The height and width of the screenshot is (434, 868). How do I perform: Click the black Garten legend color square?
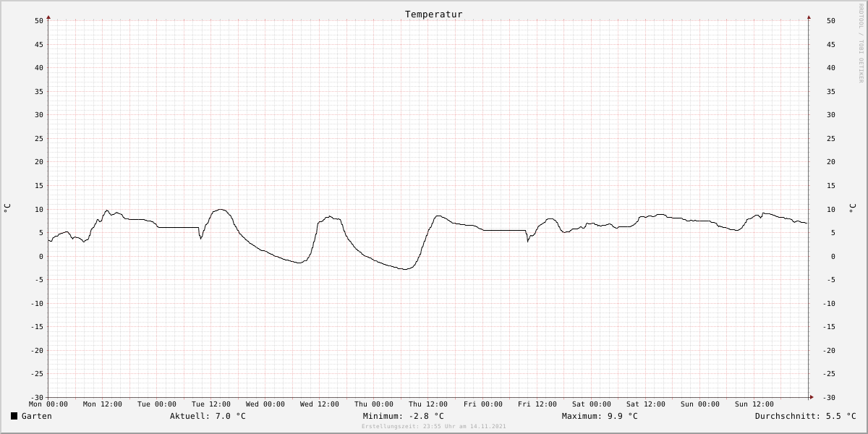pyautogui.click(x=14, y=416)
